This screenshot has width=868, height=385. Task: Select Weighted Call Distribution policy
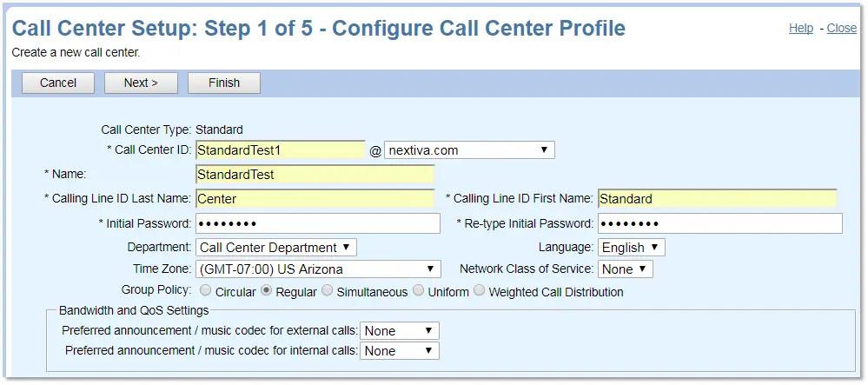[x=479, y=290]
